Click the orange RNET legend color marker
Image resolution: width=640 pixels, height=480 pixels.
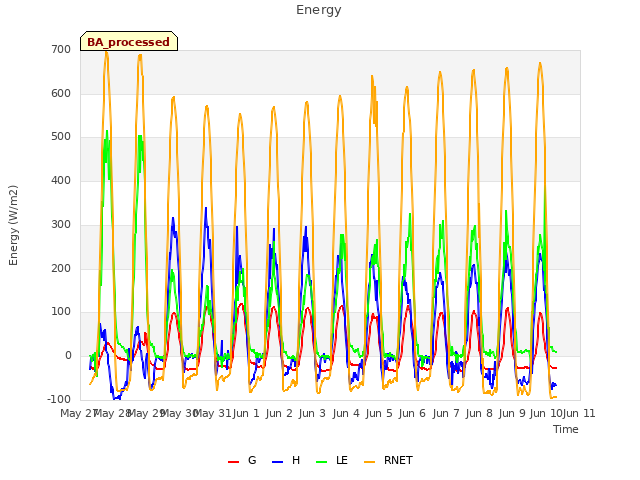click(x=369, y=462)
